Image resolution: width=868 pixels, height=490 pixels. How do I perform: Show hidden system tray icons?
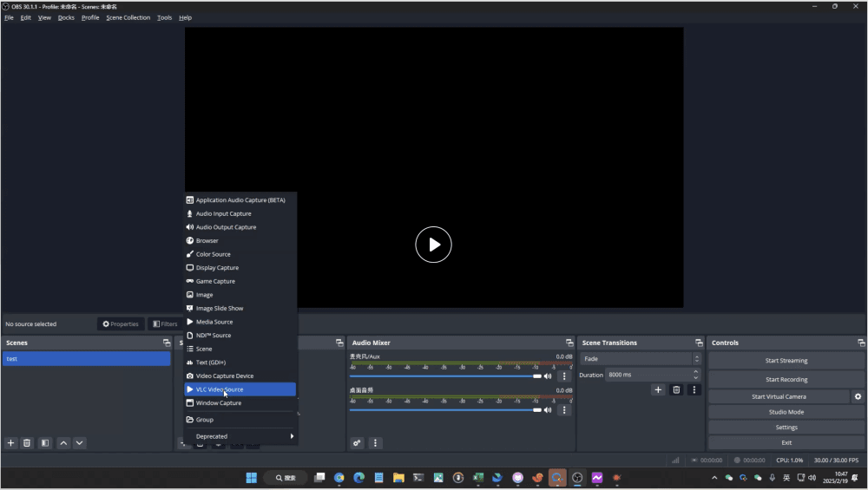coord(714,478)
